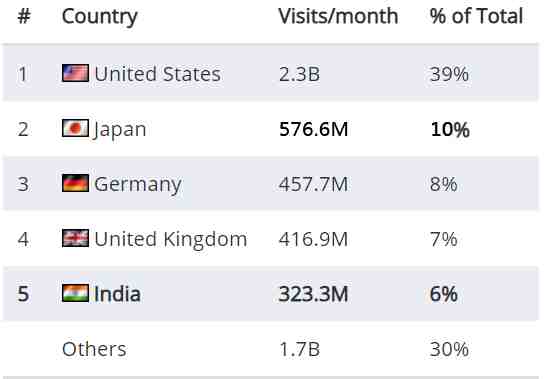Click the Others row label
This screenshot has height=379, width=545.
point(94,349)
